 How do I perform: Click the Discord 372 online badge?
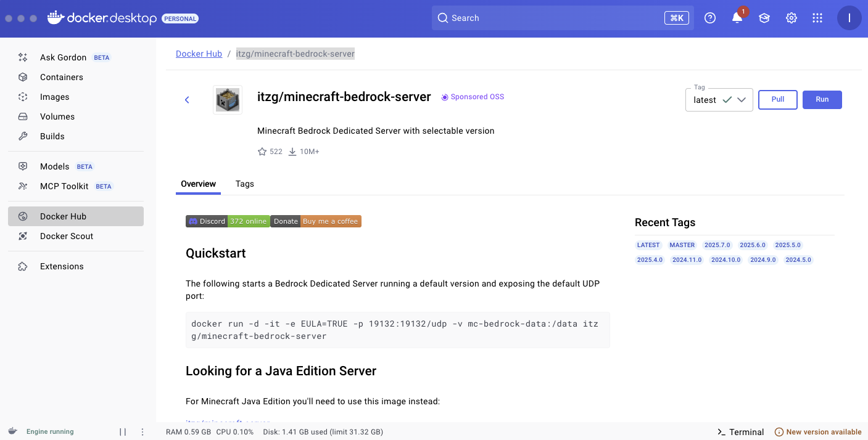point(228,221)
